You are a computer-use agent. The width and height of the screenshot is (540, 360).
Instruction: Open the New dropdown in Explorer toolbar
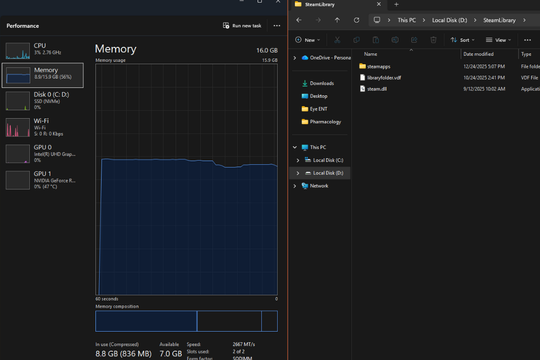pyautogui.click(x=308, y=40)
